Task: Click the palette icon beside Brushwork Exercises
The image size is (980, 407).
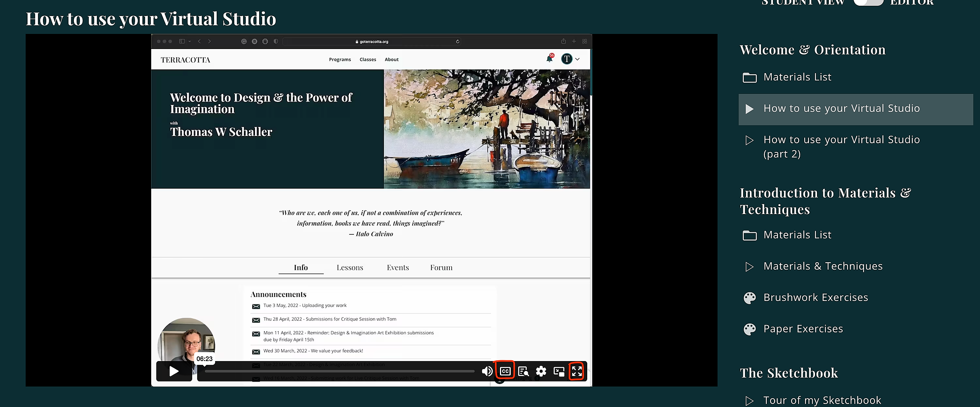Action: point(750,298)
